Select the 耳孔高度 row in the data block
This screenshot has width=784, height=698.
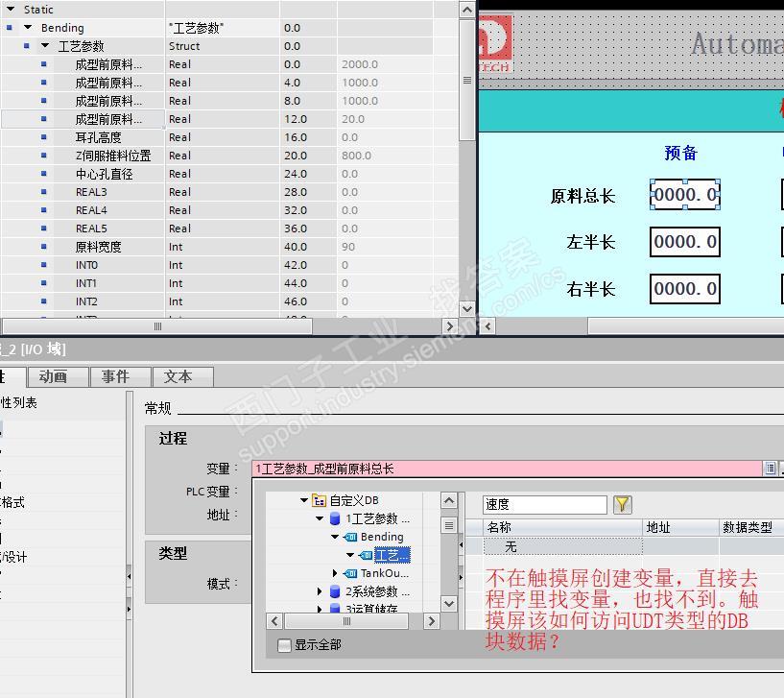tap(230, 137)
